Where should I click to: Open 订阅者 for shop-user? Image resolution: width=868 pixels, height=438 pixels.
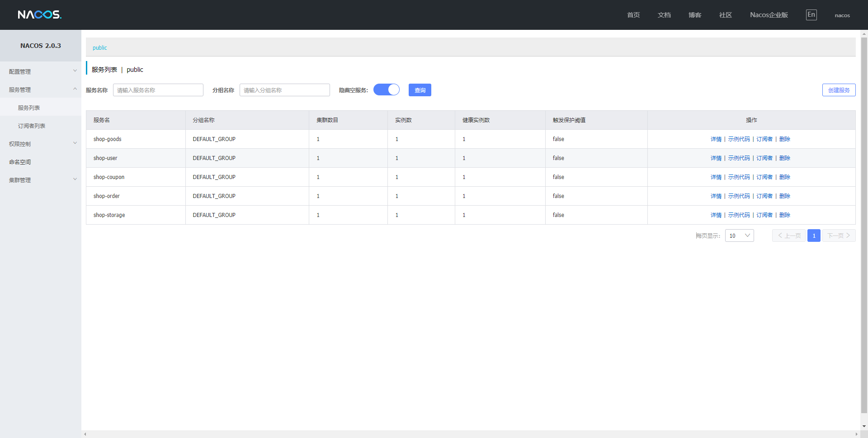click(764, 158)
